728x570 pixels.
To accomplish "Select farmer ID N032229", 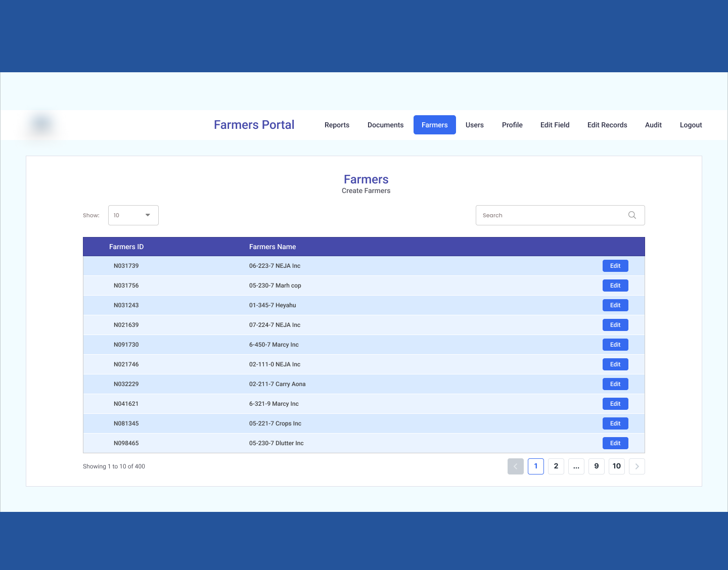I will [x=126, y=384].
